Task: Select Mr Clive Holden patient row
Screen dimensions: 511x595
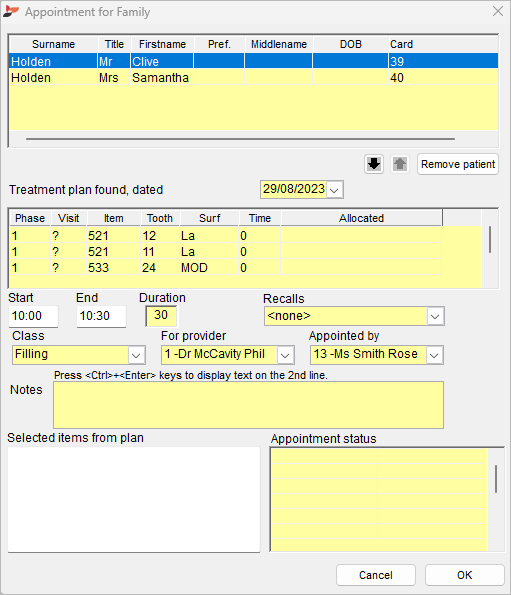Action: [x=253, y=61]
